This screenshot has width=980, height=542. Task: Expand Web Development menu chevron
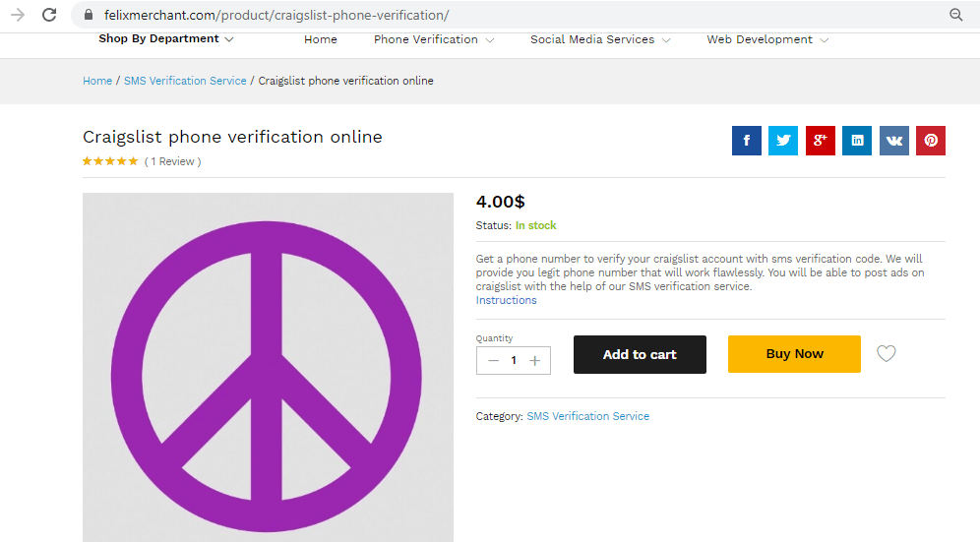click(x=825, y=40)
